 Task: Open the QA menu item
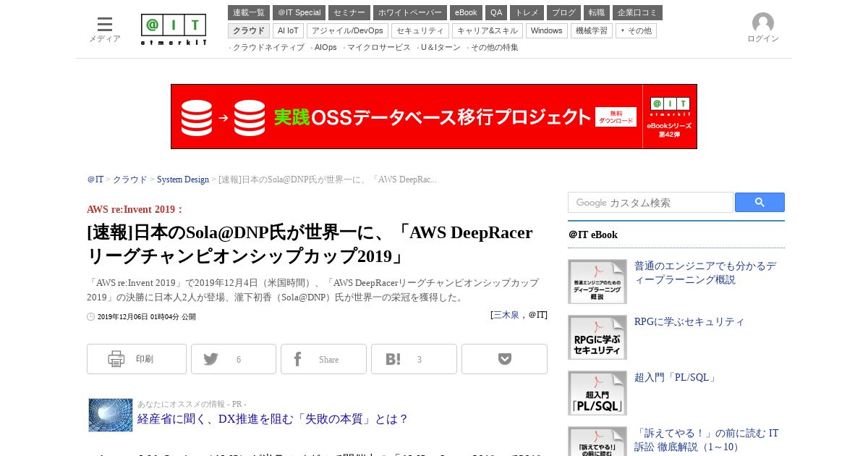[496, 12]
